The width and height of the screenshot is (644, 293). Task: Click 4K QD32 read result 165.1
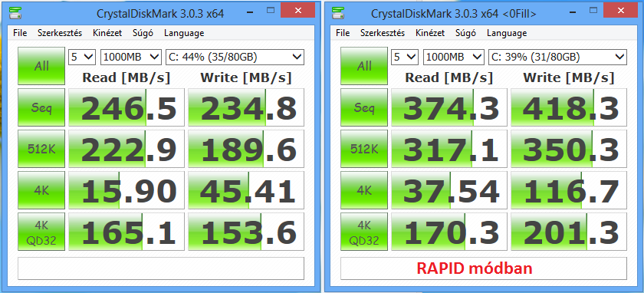[126, 232]
